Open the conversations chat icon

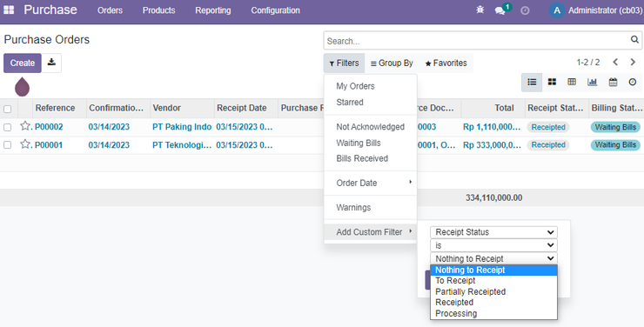500,10
